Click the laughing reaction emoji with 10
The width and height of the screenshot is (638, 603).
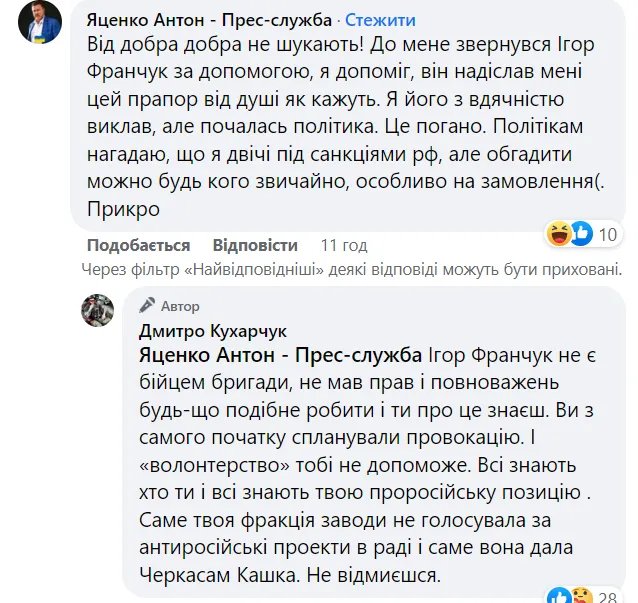(558, 234)
